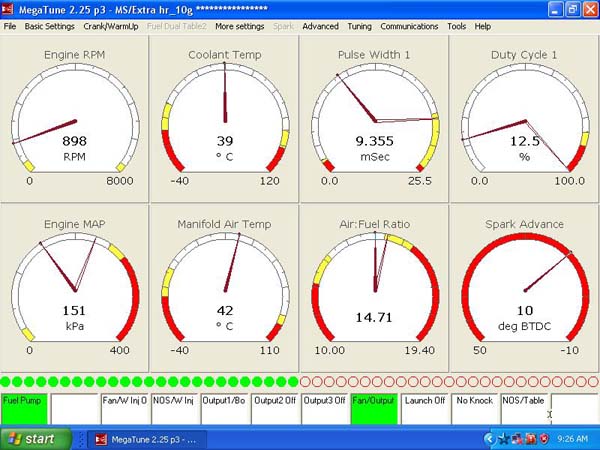Click the Output2 Off status indicator
The width and height of the screenshot is (600, 450).
(x=274, y=409)
